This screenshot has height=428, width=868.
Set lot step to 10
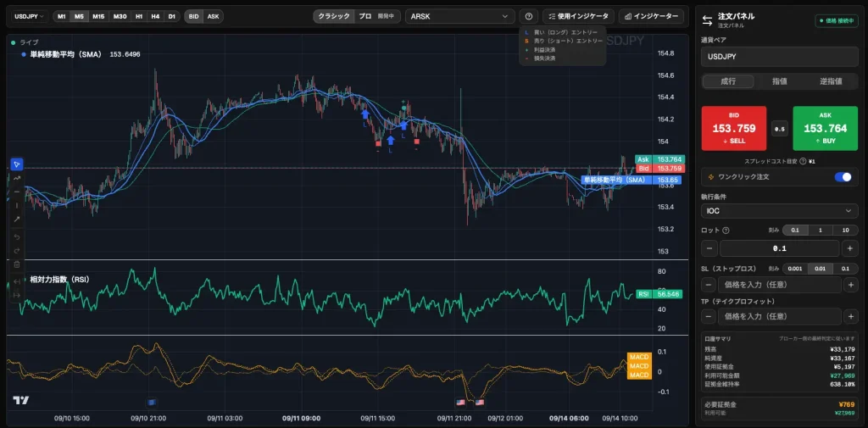coord(845,231)
